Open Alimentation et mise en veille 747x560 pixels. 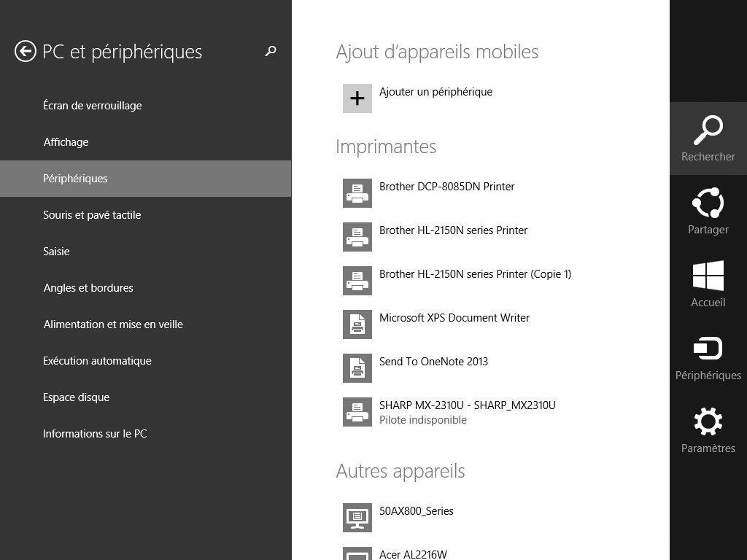(x=145, y=324)
